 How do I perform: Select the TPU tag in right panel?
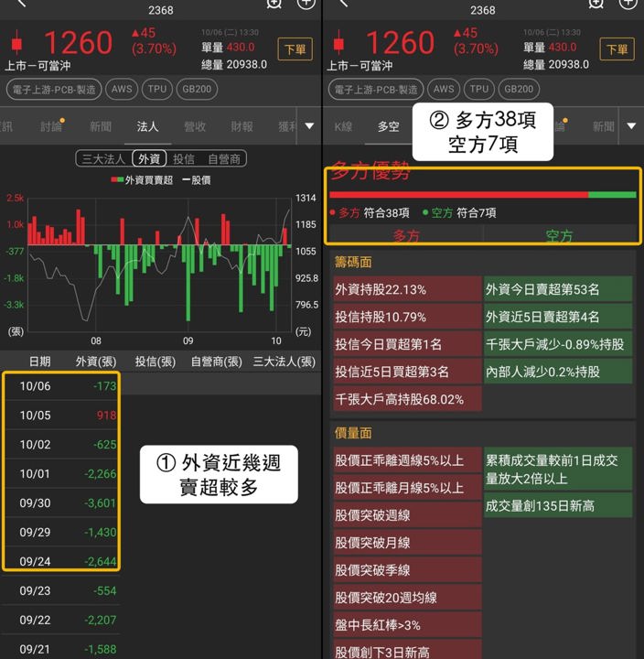[x=479, y=89]
